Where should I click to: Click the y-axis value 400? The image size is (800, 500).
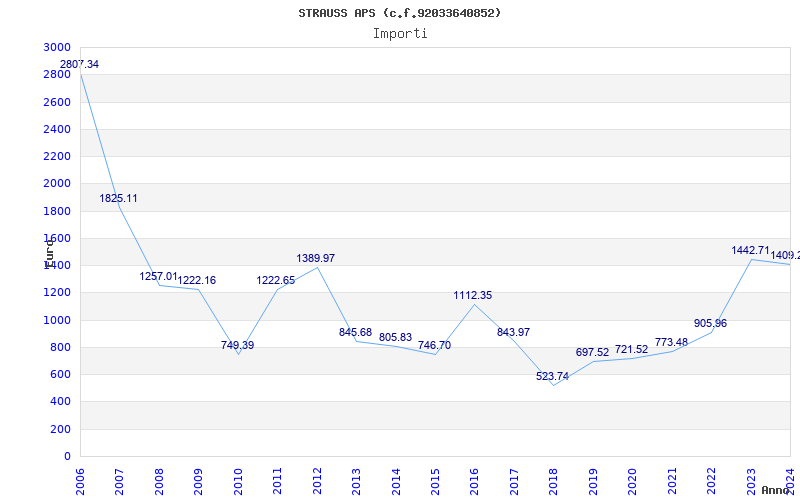pos(60,402)
